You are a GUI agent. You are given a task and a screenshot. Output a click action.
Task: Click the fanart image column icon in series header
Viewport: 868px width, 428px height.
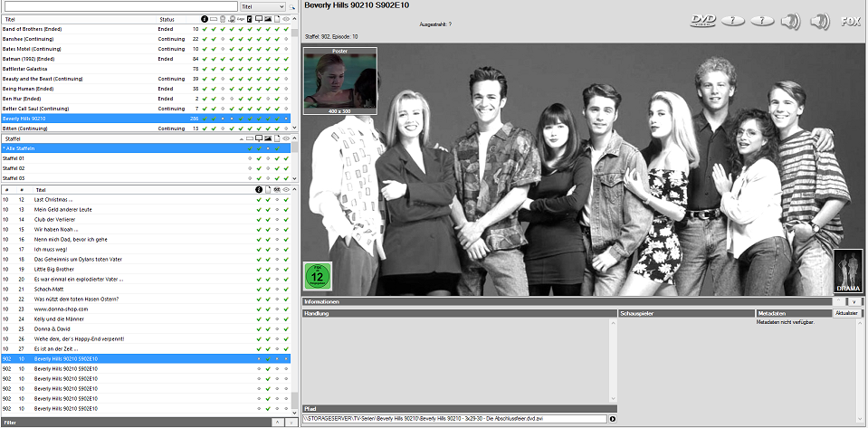coord(268,19)
